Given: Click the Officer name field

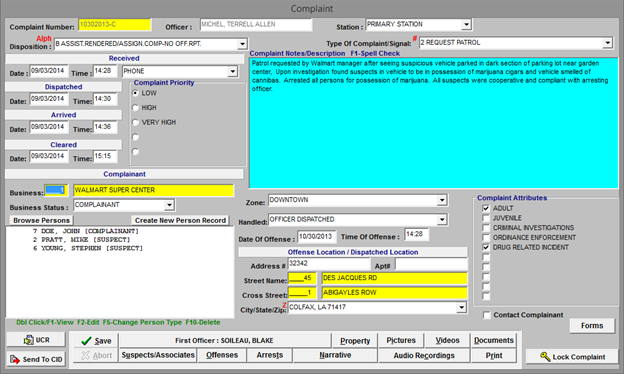Looking at the screenshot, I should coord(256,25).
